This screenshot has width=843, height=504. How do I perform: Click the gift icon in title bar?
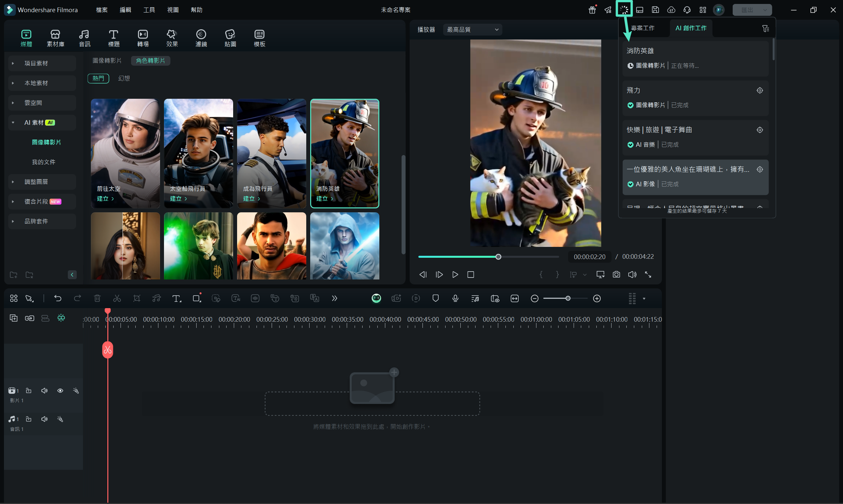pyautogui.click(x=592, y=10)
